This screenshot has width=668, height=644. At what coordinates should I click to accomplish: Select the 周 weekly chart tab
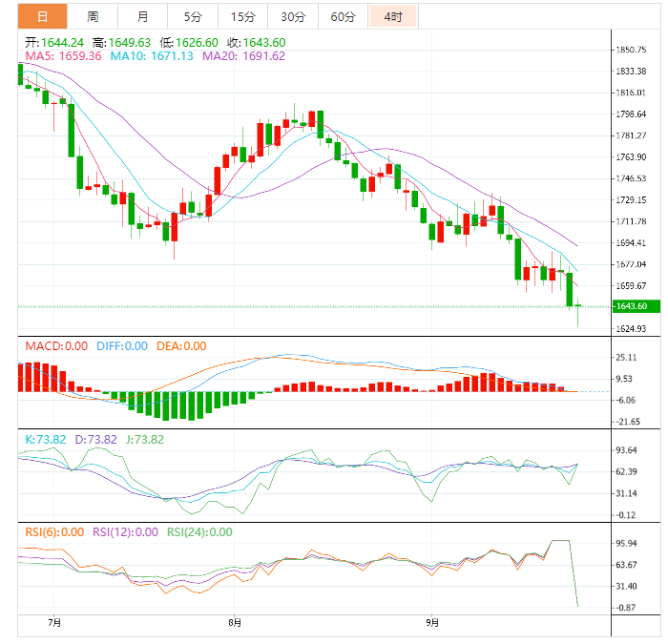pyautogui.click(x=93, y=17)
